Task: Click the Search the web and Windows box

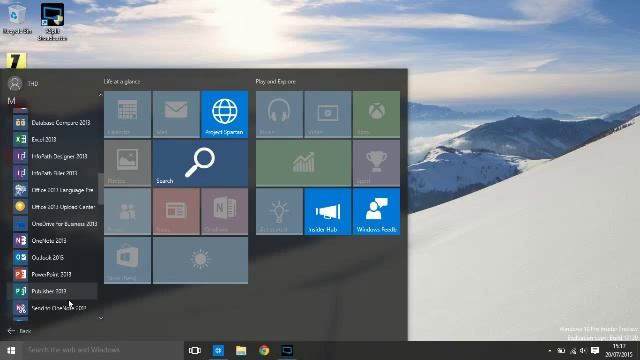Action: 103,350
